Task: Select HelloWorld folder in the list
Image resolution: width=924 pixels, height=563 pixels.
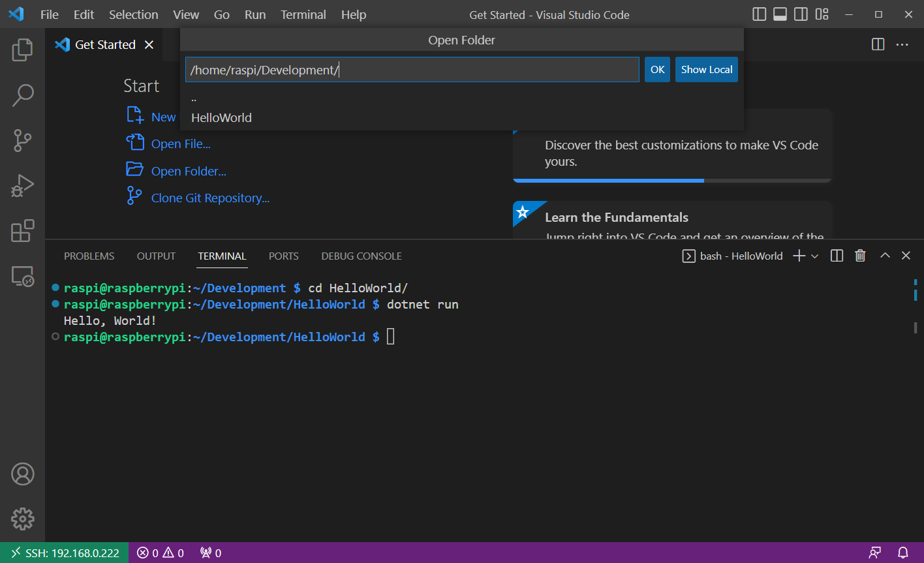Action: click(x=221, y=117)
